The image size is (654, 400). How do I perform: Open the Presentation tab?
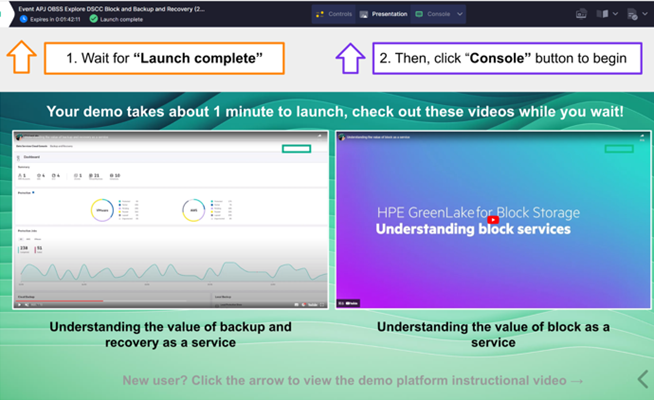(383, 14)
